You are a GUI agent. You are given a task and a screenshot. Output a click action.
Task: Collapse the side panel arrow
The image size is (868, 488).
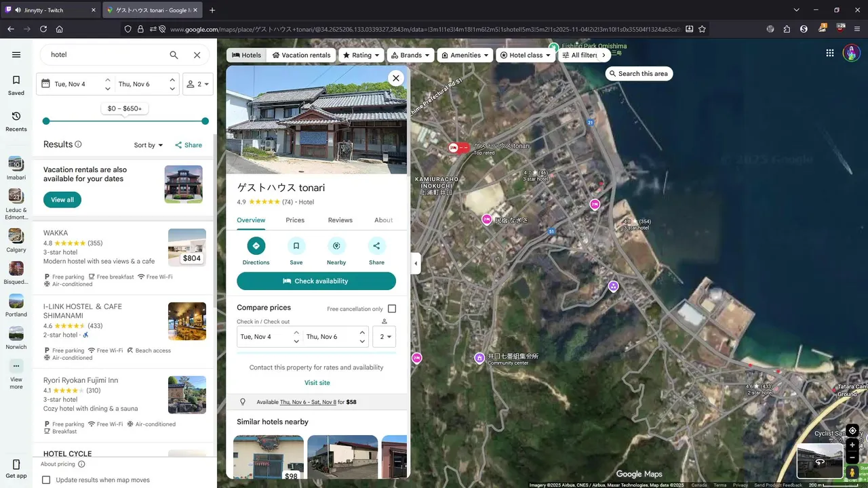[416, 263]
